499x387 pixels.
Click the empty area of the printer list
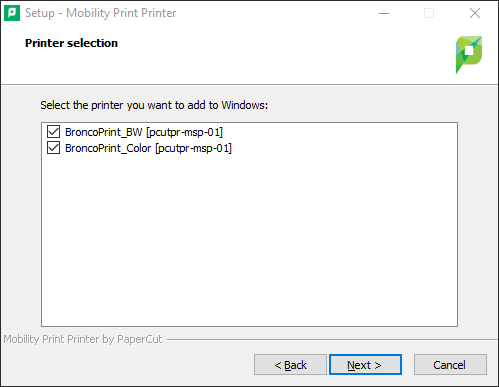[x=249, y=240]
